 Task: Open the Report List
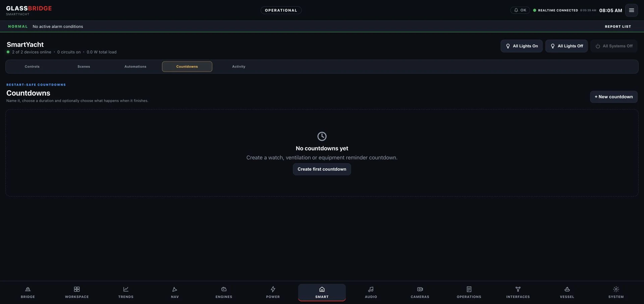point(618,27)
